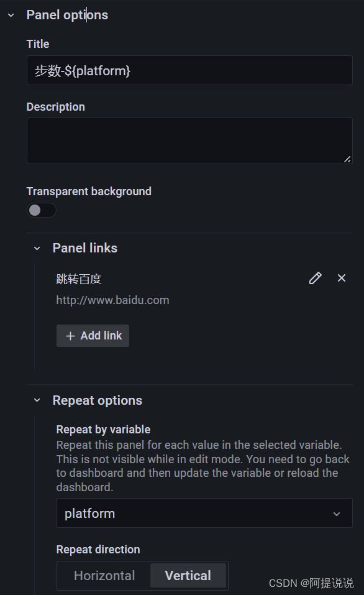This screenshot has width=364, height=595.
Task: Click the 跳转百度 link title
Action: [79, 279]
